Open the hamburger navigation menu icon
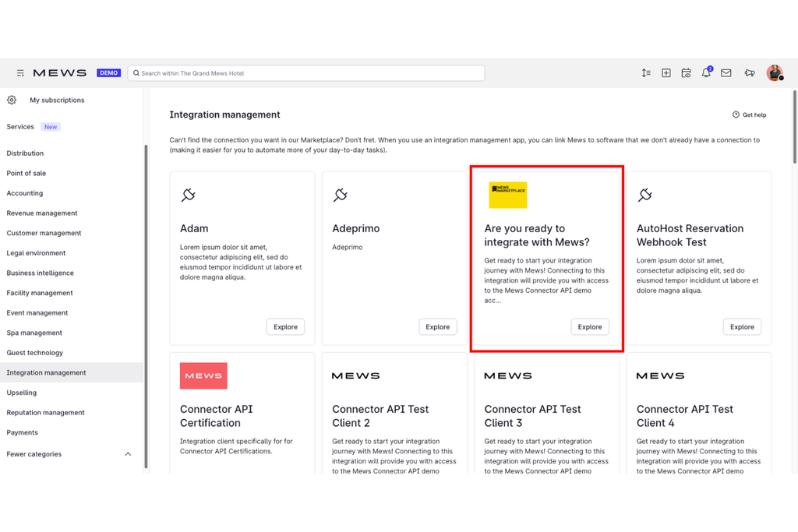Image resolution: width=798 pixels, height=532 pixels. click(x=20, y=73)
